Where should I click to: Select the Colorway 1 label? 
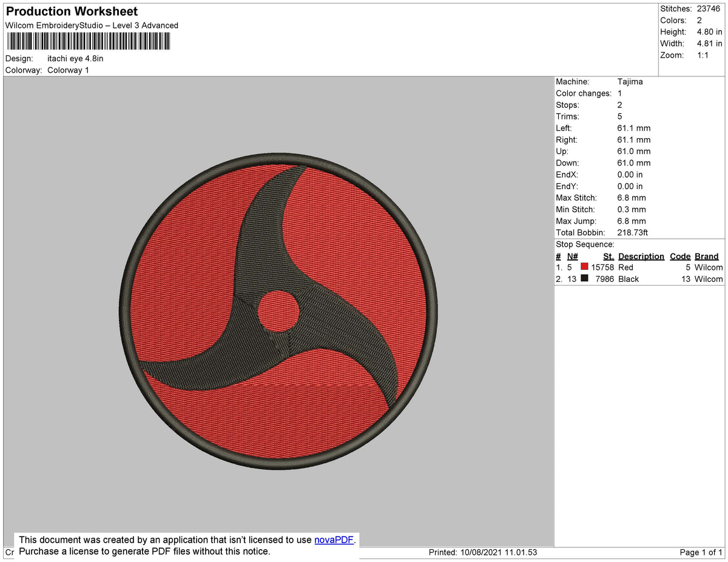pos(68,70)
